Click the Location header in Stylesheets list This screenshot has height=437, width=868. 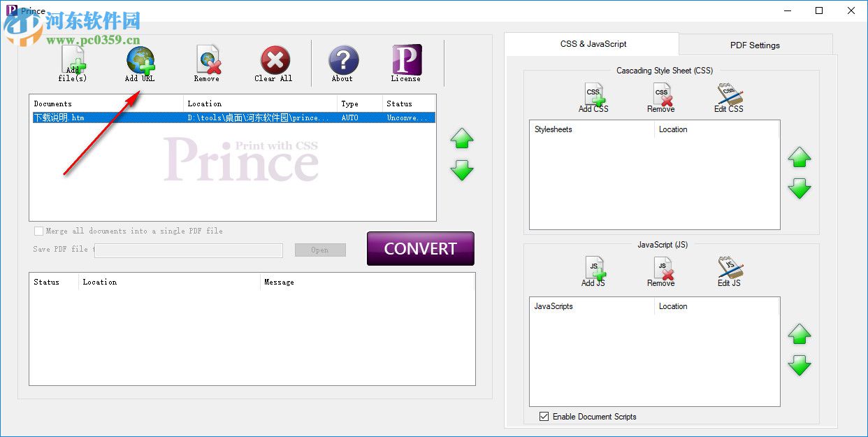[717, 129]
